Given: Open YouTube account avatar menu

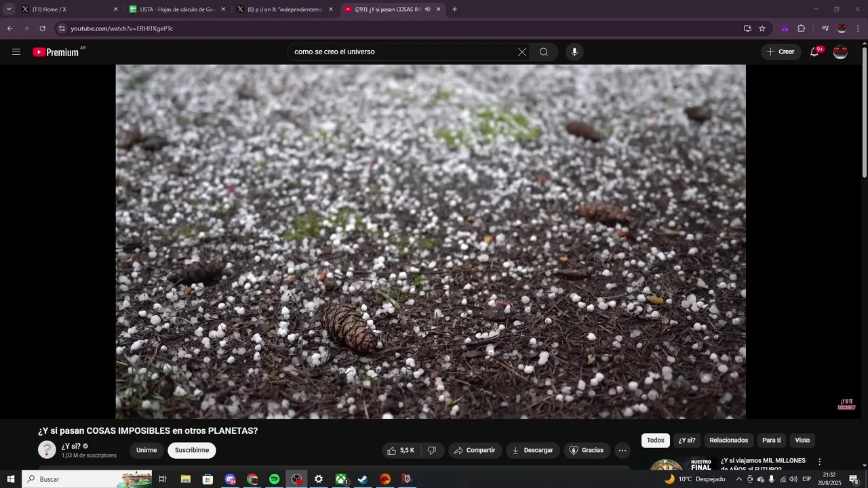Looking at the screenshot, I should pyautogui.click(x=840, y=52).
